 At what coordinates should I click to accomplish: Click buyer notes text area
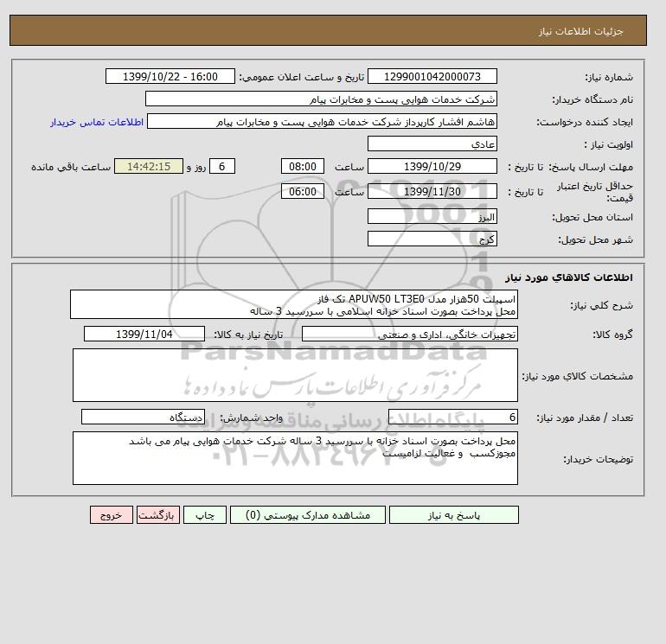(295, 458)
